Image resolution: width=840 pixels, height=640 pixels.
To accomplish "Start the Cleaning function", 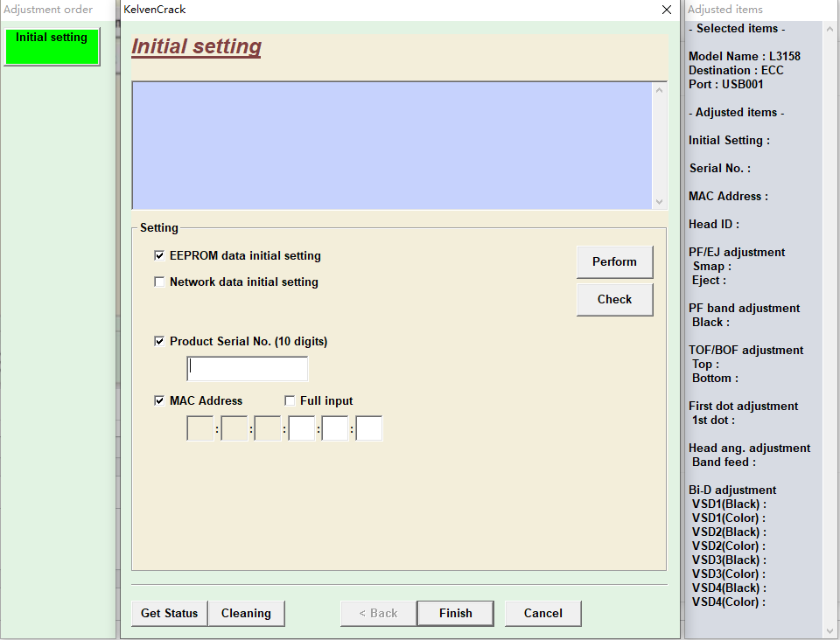I will (x=246, y=614).
